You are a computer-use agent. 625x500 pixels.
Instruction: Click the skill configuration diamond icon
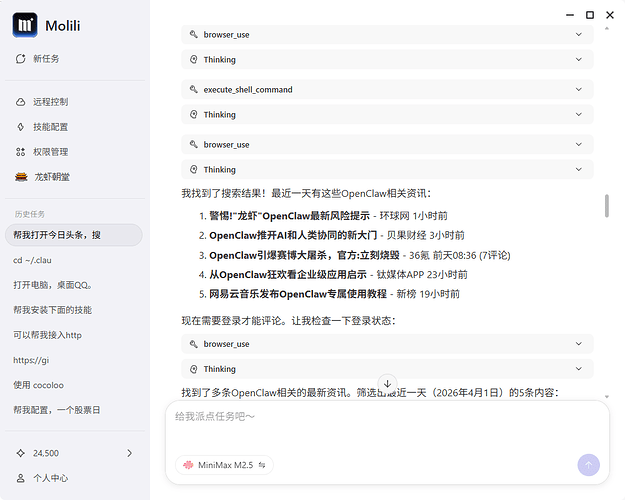[x=20, y=127]
